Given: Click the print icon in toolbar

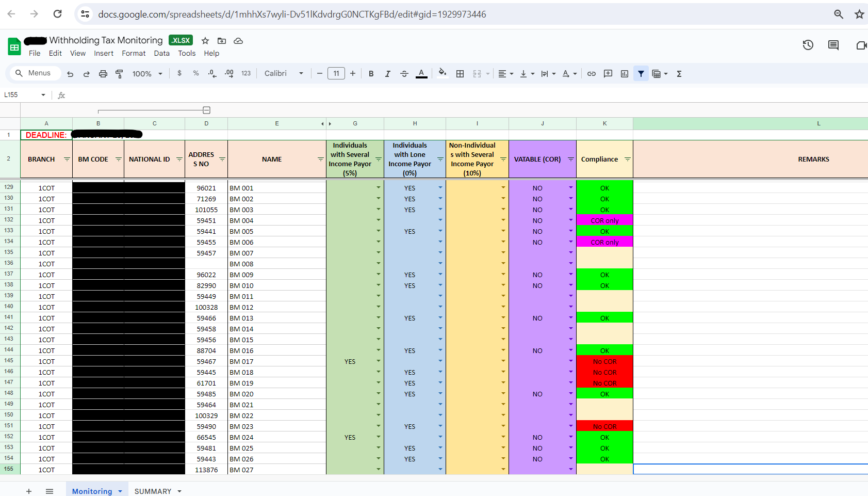Looking at the screenshot, I should pyautogui.click(x=103, y=74).
